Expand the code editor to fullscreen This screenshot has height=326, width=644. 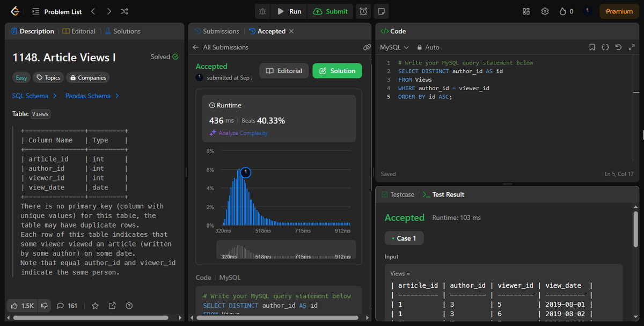(631, 47)
